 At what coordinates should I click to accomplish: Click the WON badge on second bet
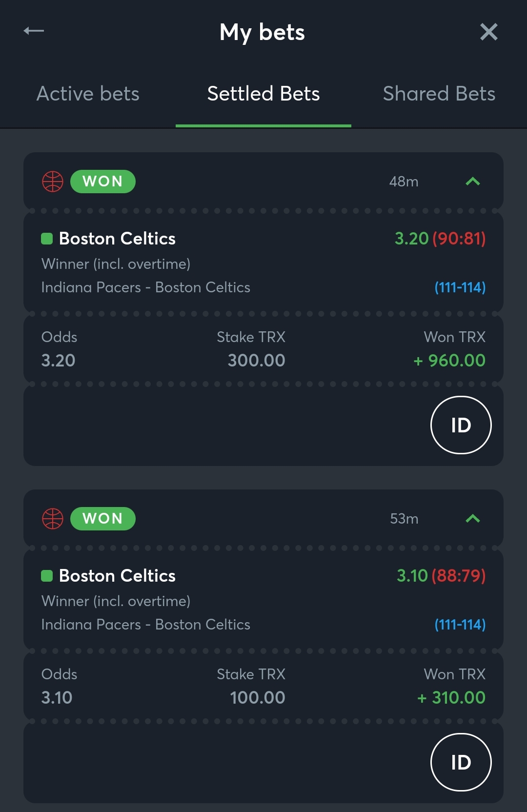point(103,519)
